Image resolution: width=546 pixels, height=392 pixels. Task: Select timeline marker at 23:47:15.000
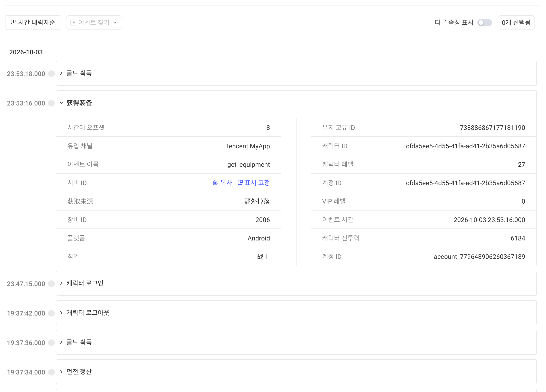(51, 284)
